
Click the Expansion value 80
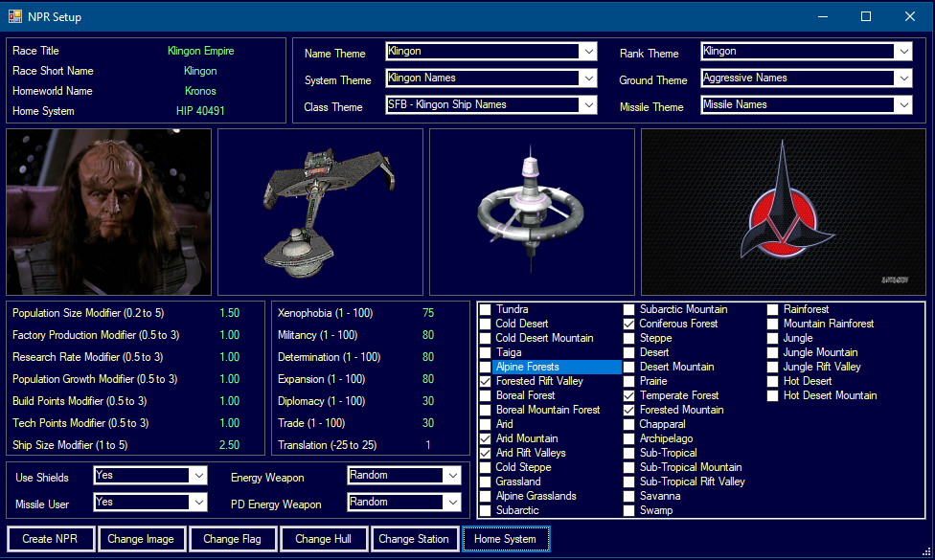click(x=428, y=379)
